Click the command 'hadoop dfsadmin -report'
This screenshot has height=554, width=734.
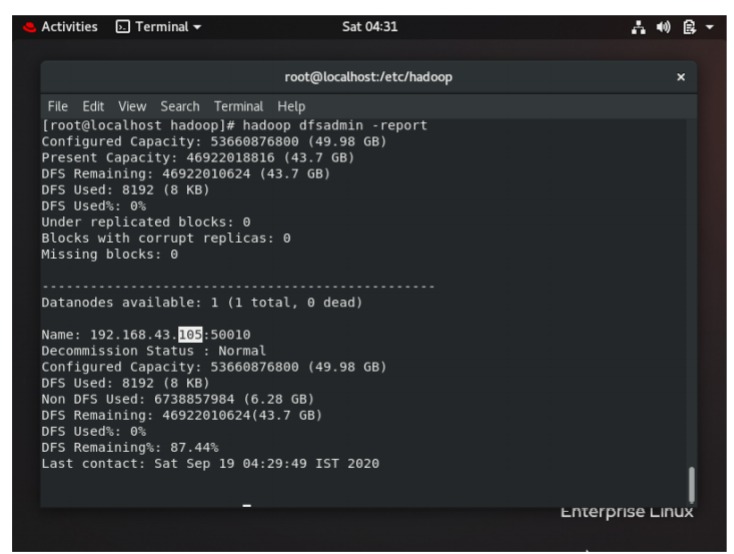(x=335, y=126)
